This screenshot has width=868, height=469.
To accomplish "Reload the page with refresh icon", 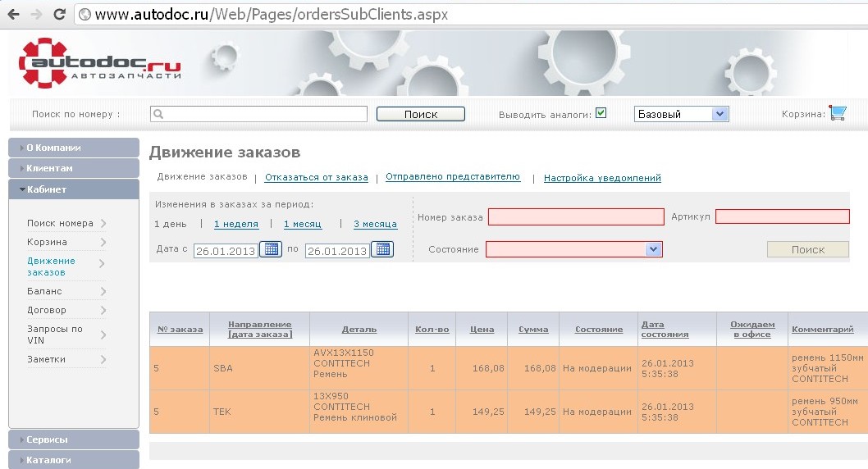I will [60, 15].
